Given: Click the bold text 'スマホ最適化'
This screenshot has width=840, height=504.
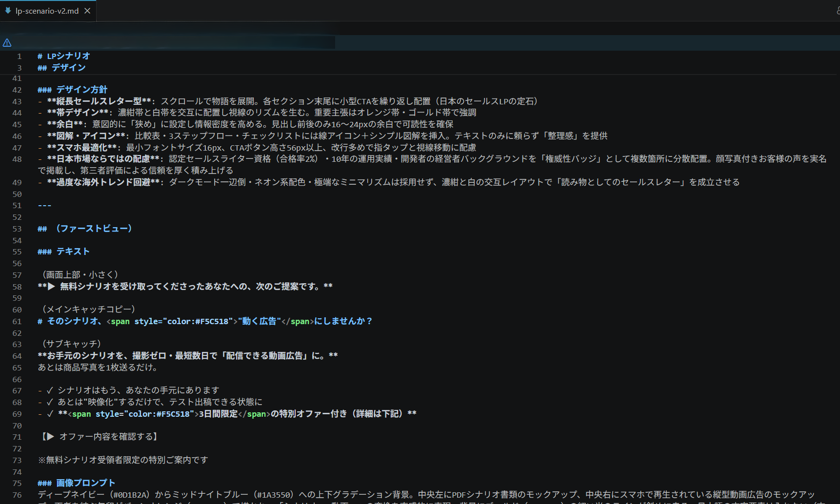Looking at the screenshot, I should coord(81,148).
